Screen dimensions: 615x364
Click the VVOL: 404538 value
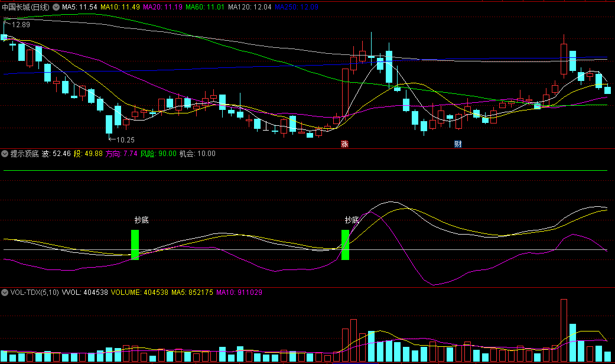point(84,292)
